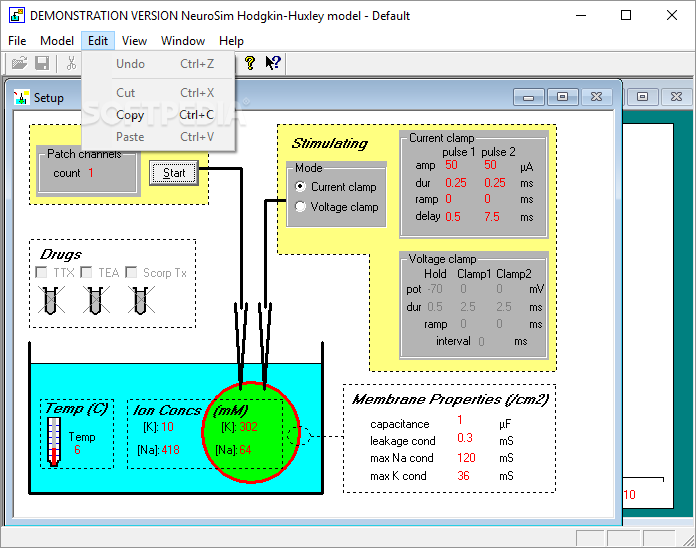Click the Scorp Tx test tube icon
The width and height of the screenshot is (696, 548).
point(141,300)
